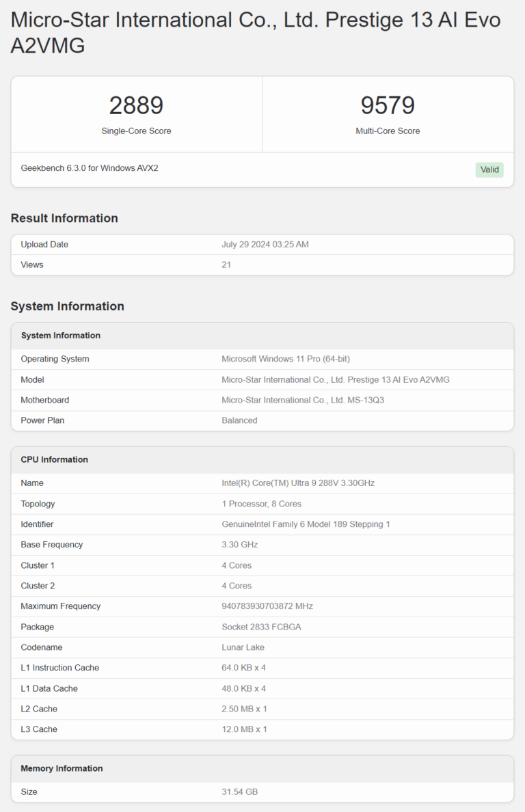Click the Topology value 1 Processor, 8 Cores
This screenshot has height=812, width=525.
click(262, 504)
